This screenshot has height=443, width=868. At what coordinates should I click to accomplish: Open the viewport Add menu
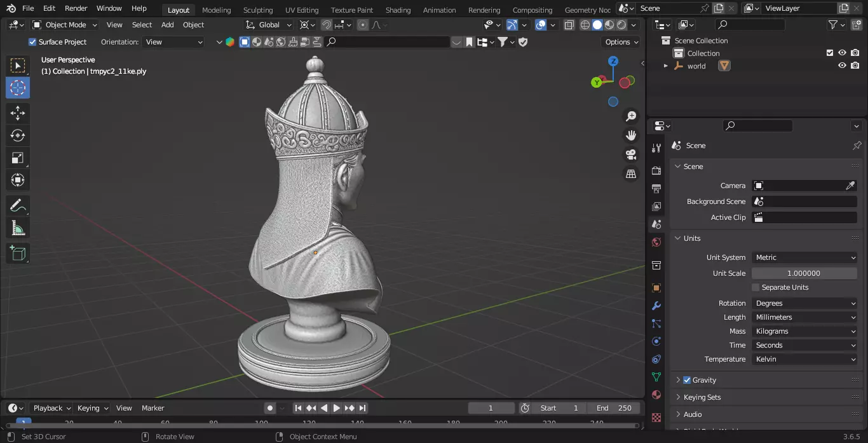(x=167, y=25)
